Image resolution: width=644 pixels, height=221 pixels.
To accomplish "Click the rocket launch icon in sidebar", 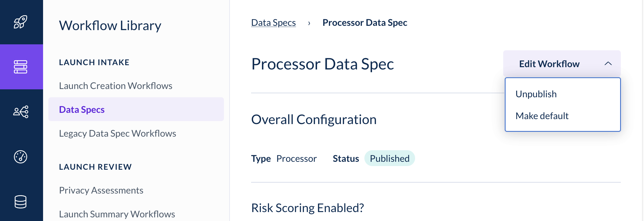I will click(x=21, y=22).
